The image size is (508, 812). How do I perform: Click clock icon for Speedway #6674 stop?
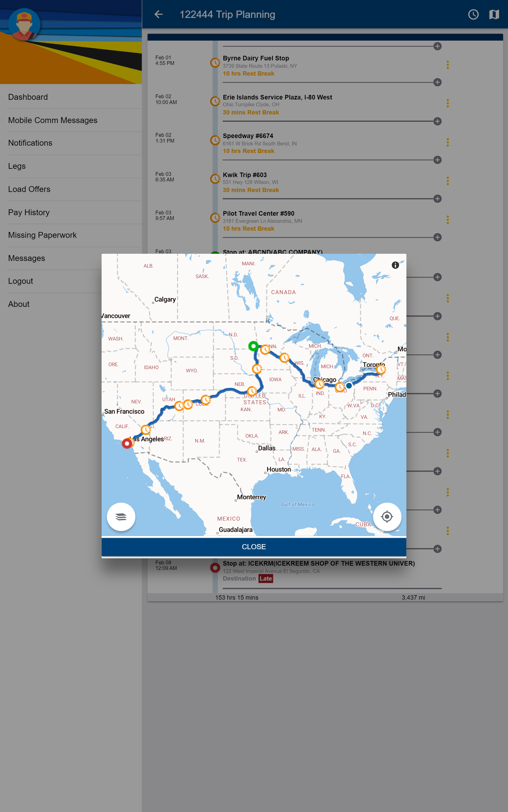tap(215, 140)
